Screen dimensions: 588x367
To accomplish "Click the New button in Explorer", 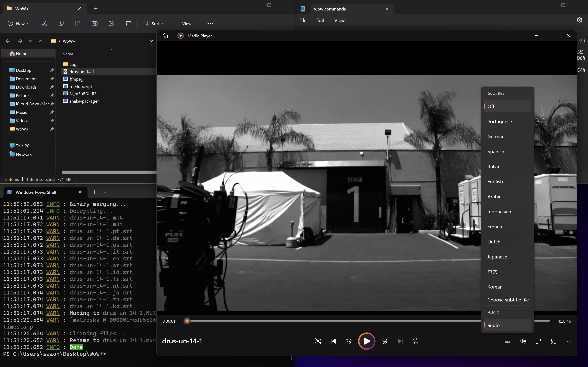I will (x=18, y=24).
